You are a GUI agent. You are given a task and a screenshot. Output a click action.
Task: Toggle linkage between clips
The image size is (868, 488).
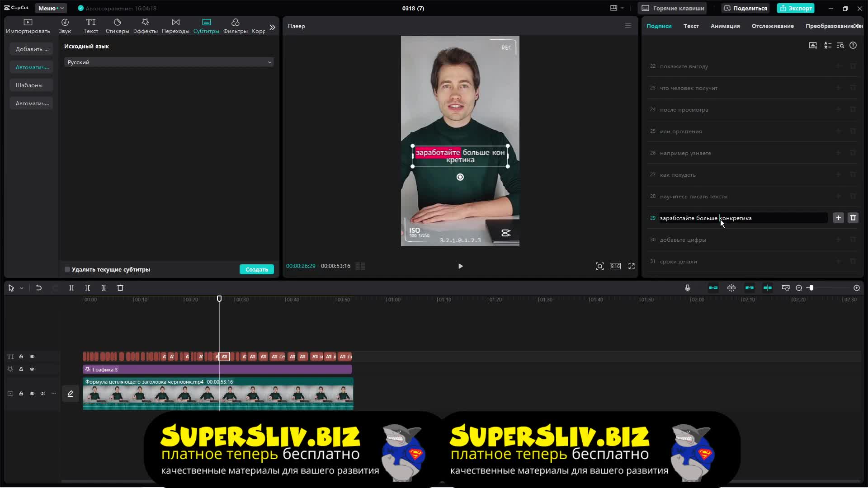click(x=750, y=288)
